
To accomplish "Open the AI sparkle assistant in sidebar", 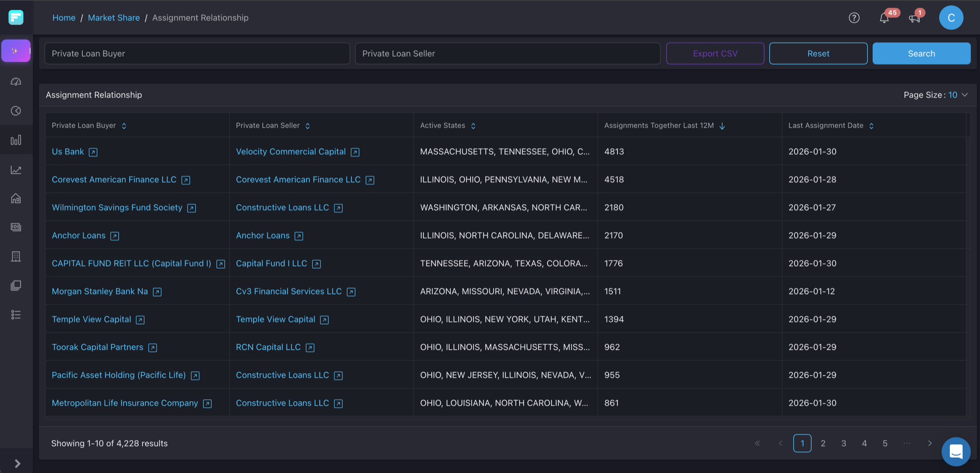I will click(x=16, y=51).
